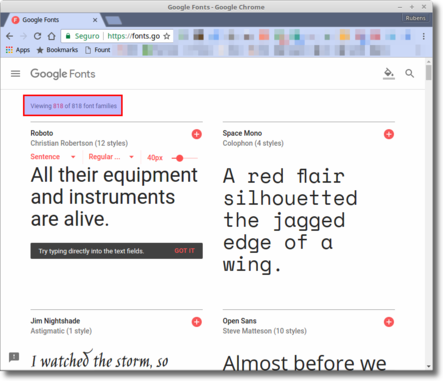Add Jim Nightshade with red plus icon
The width and height of the screenshot is (443, 381).
click(197, 322)
